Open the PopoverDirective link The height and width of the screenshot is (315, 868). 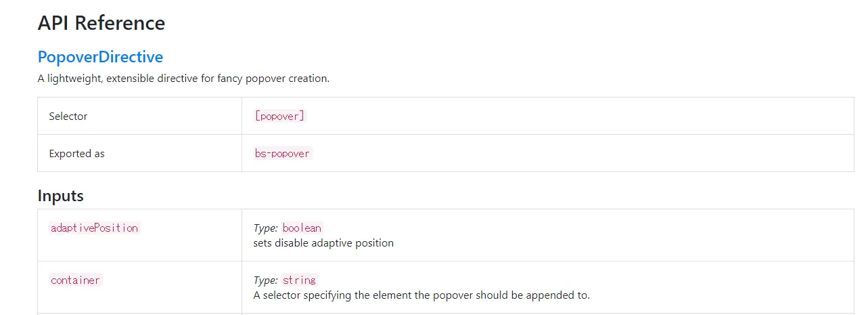click(100, 56)
